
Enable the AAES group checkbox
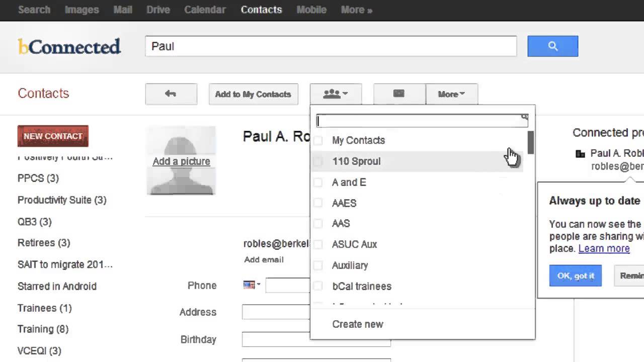(x=318, y=203)
